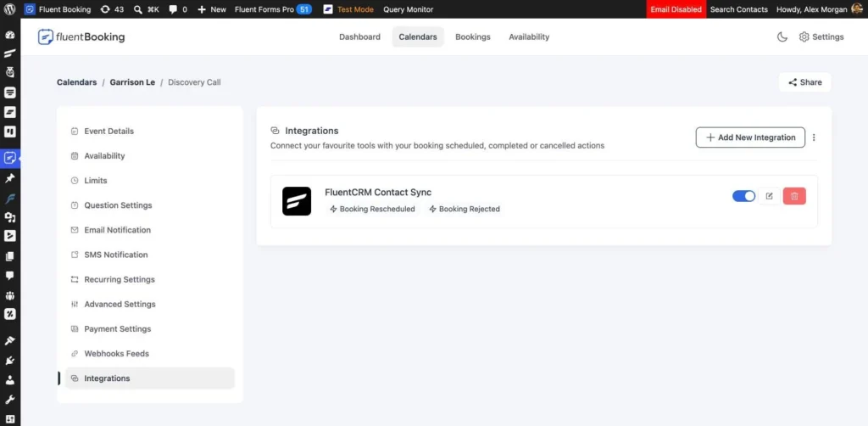
Task: Click Add New Integration
Action: [x=750, y=137]
